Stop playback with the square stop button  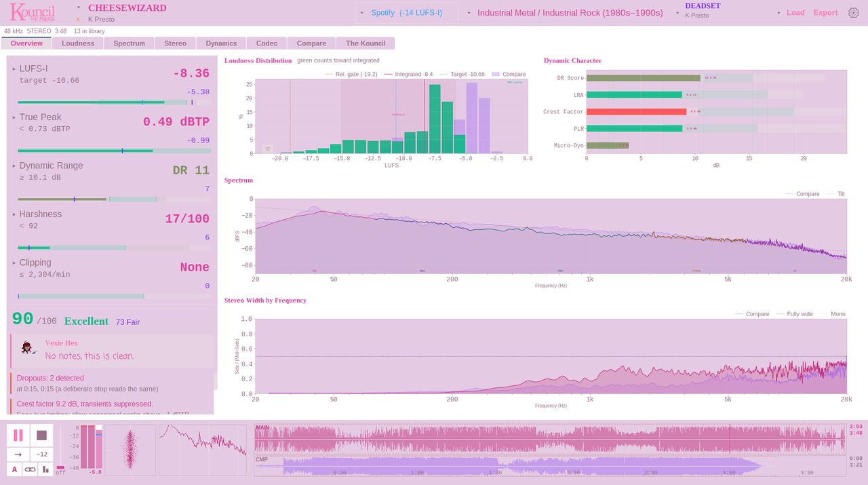pos(42,435)
